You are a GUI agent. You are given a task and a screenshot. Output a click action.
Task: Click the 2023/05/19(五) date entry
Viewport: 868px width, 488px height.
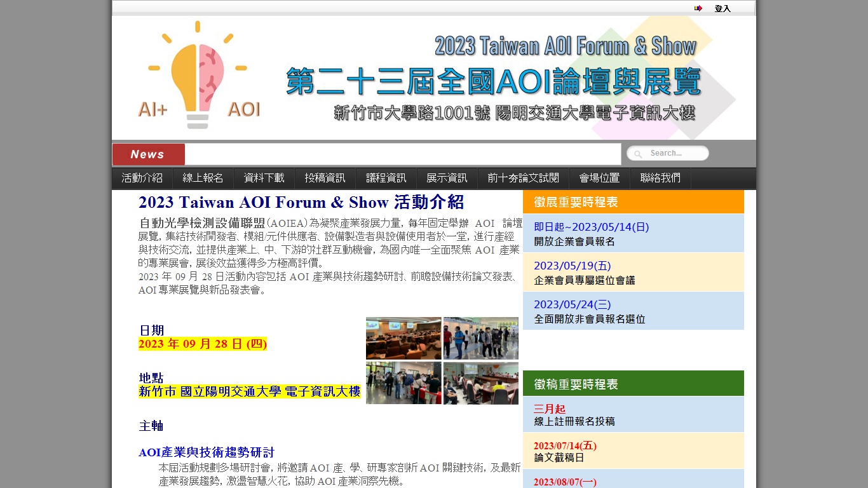point(572,266)
